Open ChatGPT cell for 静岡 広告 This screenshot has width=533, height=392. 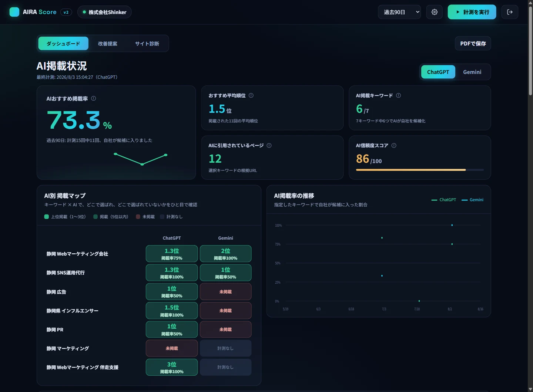(x=172, y=292)
